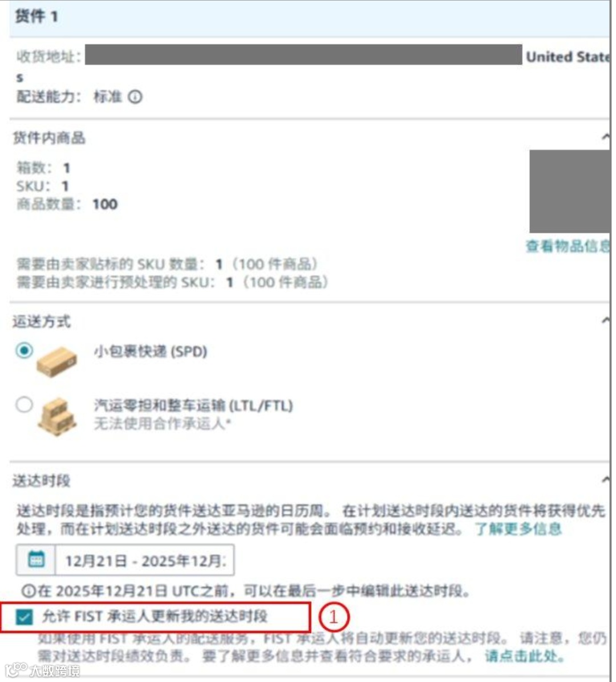The height and width of the screenshot is (682, 616).
Task: Click the 送达时段 section heading
Action: [41, 481]
